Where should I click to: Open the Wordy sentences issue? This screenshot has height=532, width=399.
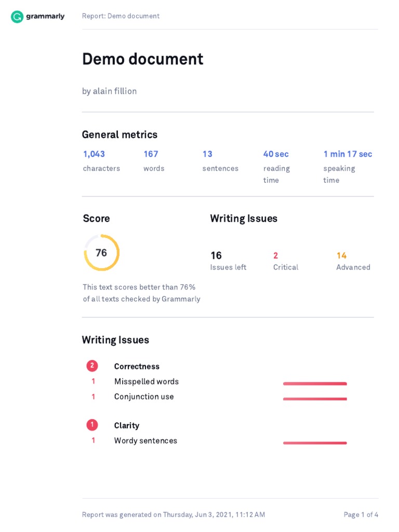(145, 441)
